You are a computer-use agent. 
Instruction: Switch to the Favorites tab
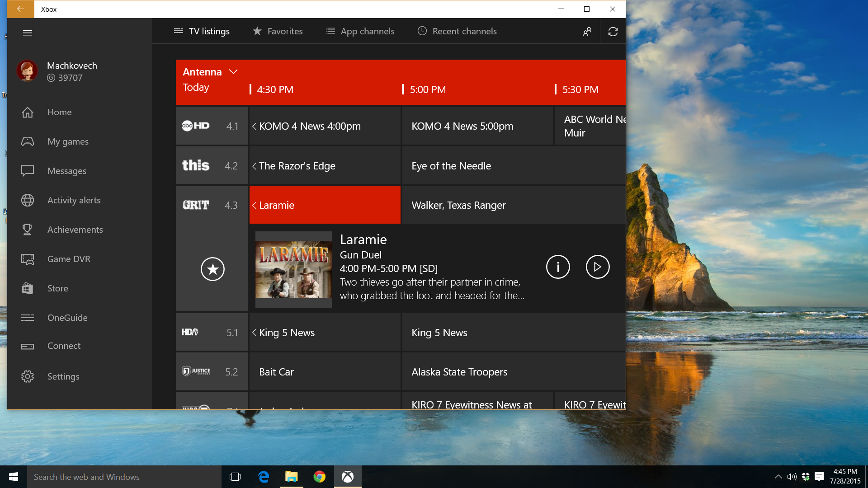pos(285,31)
